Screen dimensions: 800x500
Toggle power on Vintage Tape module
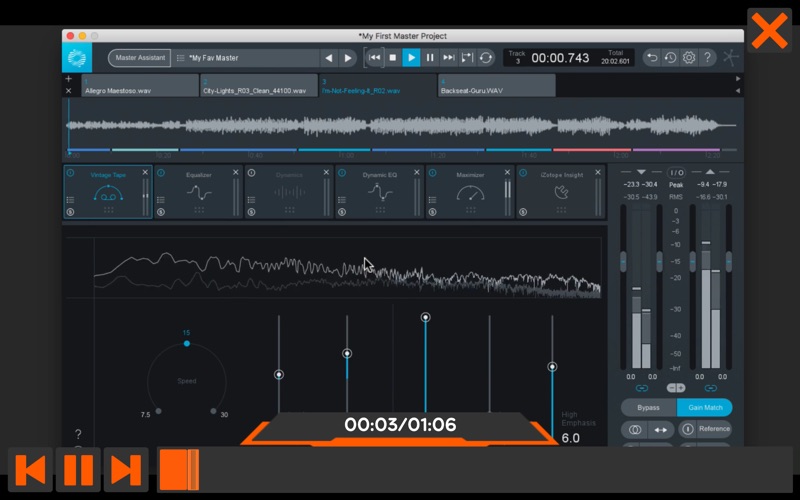coord(70,173)
